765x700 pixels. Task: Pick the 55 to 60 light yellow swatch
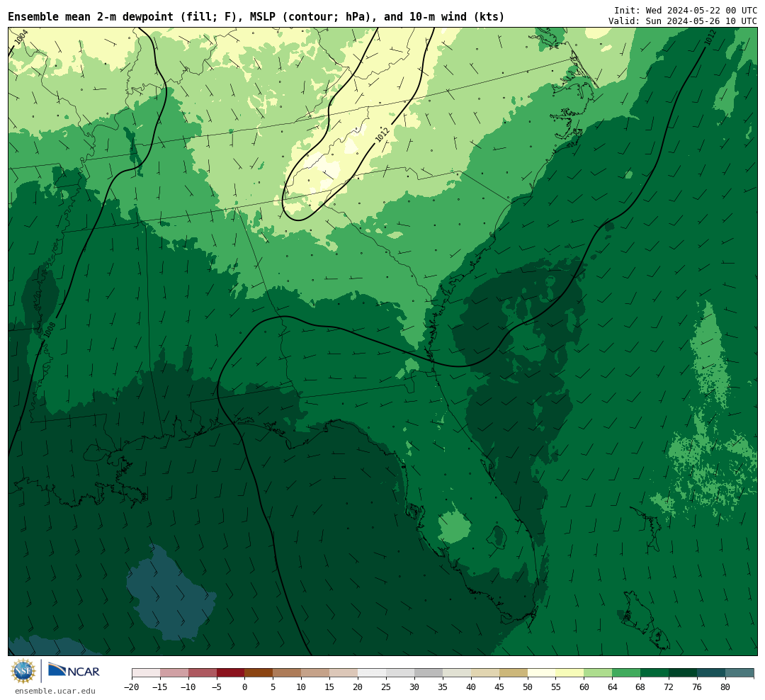coord(570,673)
